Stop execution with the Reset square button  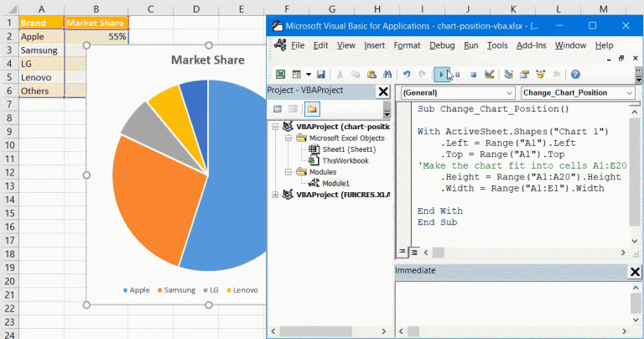(x=473, y=75)
